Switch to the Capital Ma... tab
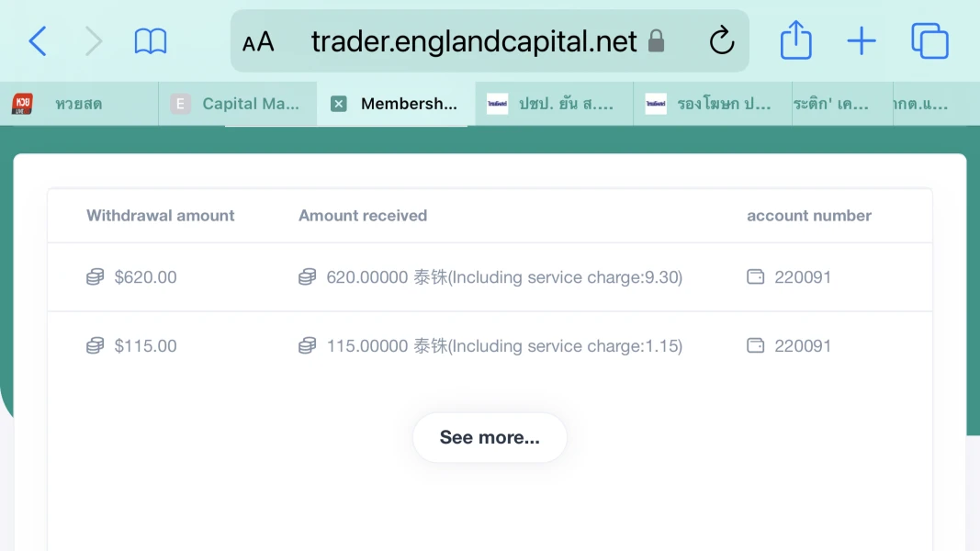 pos(250,104)
